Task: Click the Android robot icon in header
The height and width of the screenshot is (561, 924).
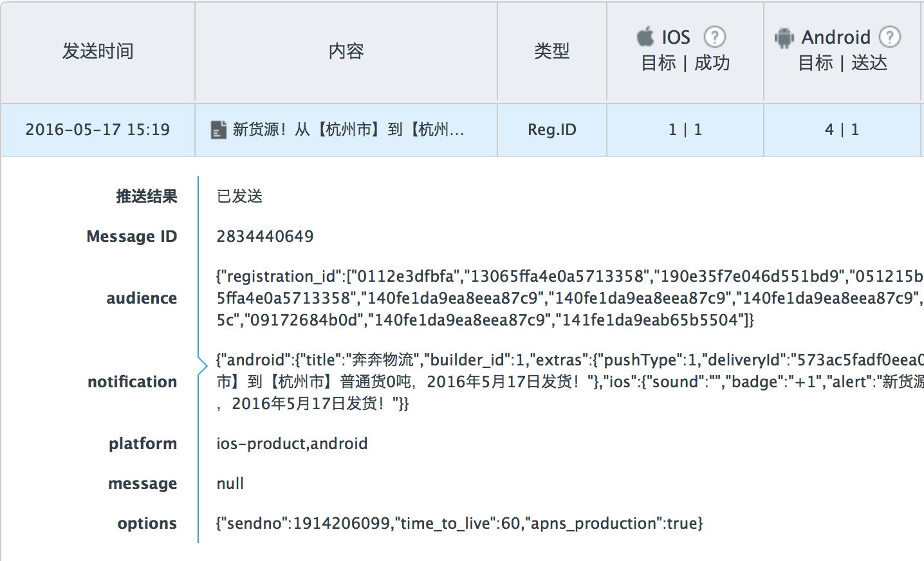Action: pos(784,38)
